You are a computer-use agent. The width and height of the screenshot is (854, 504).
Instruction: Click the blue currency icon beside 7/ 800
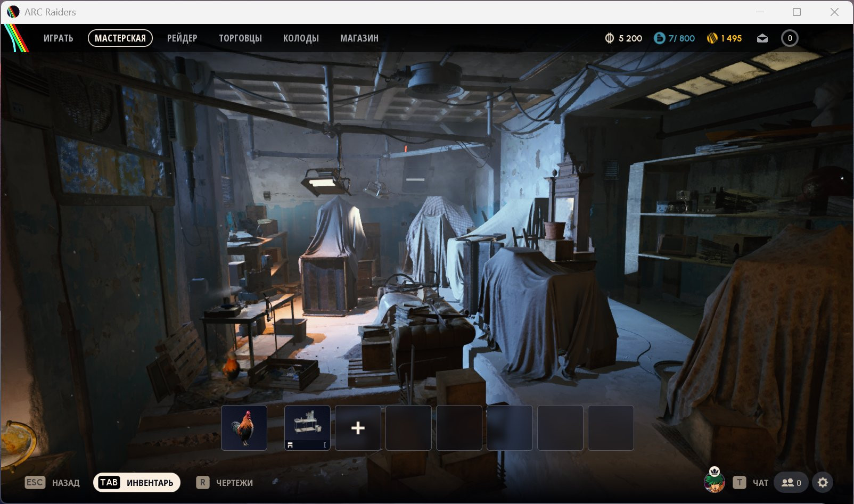[x=660, y=38]
